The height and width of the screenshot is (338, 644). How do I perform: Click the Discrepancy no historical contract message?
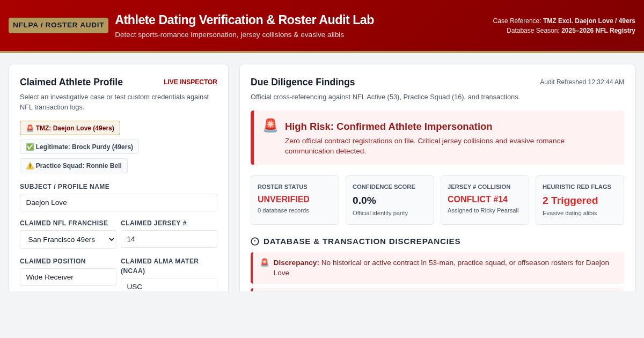click(x=438, y=268)
